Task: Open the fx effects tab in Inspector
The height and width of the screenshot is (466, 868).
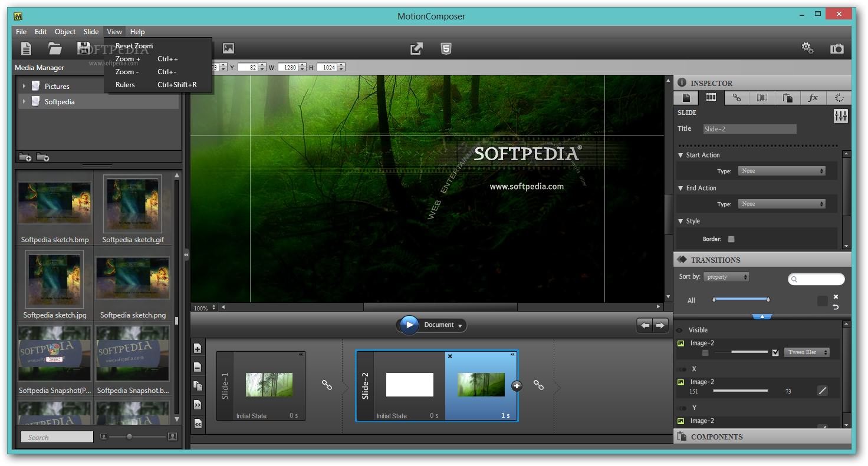Action: [813, 98]
